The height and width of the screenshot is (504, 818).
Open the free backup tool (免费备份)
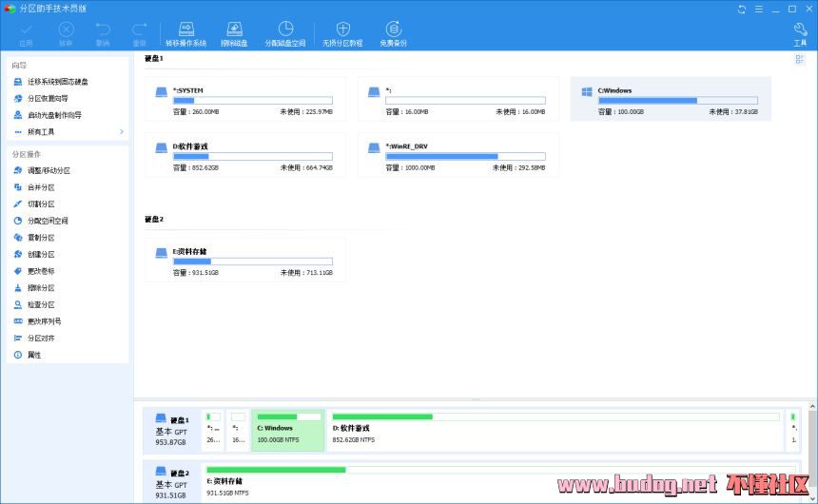click(394, 34)
